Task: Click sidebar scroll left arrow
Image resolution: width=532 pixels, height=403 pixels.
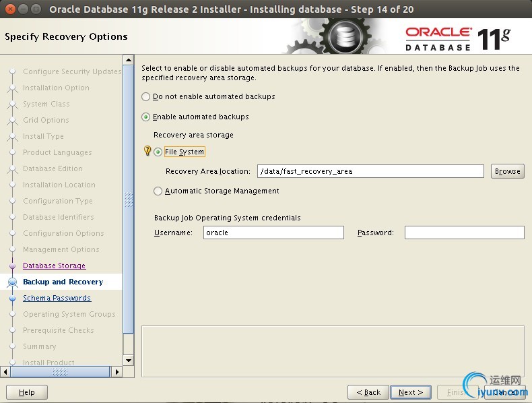Action: 5,372
